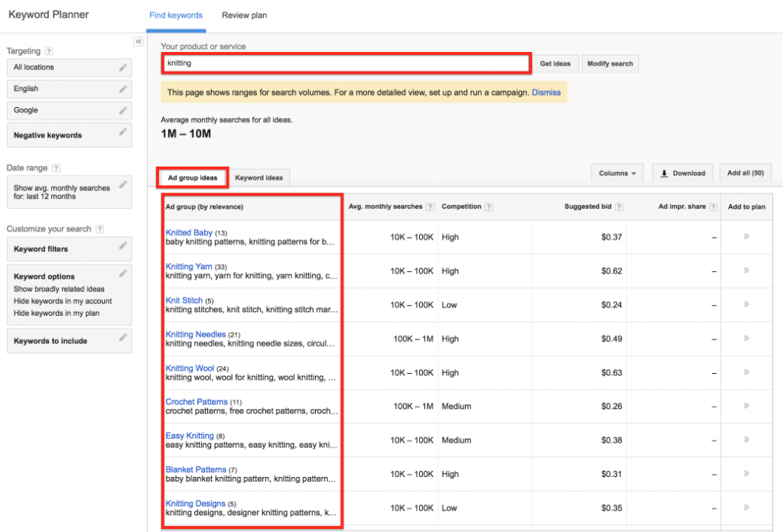Click the All locations targeting setting
This screenshot has height=532, width=783.
[x=70, y=67]
